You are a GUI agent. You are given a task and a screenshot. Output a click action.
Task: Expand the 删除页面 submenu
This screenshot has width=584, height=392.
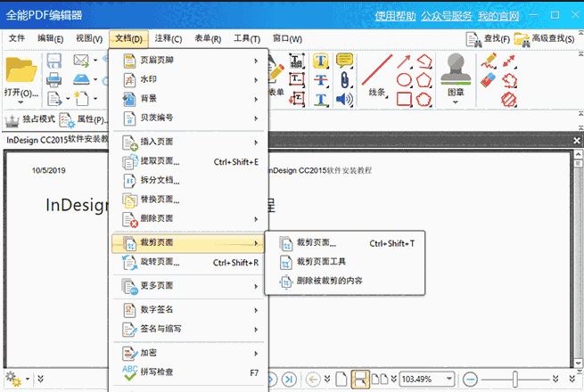point(189,218)
